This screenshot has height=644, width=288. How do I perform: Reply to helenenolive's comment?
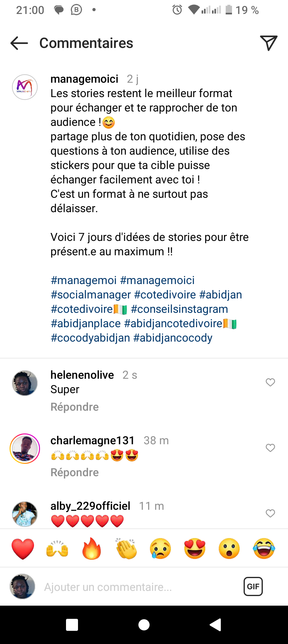(x=74, y=407)
